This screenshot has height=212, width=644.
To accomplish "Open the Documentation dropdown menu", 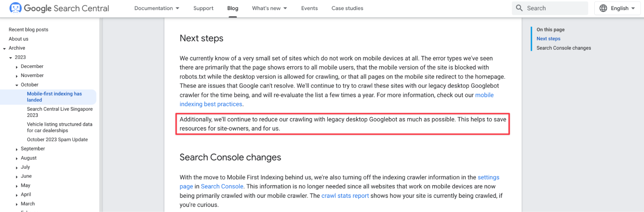I will point(157,8).
